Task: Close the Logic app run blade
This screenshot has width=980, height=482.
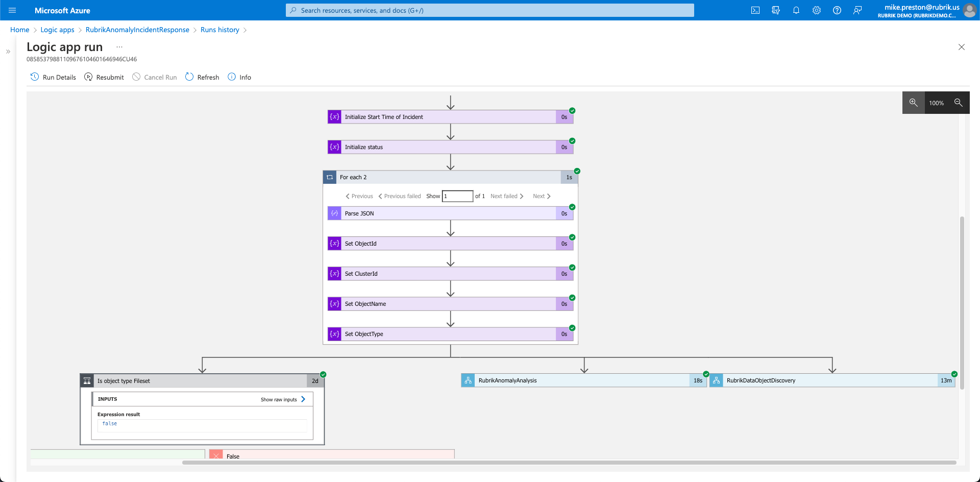Action: tap(962, 47)
